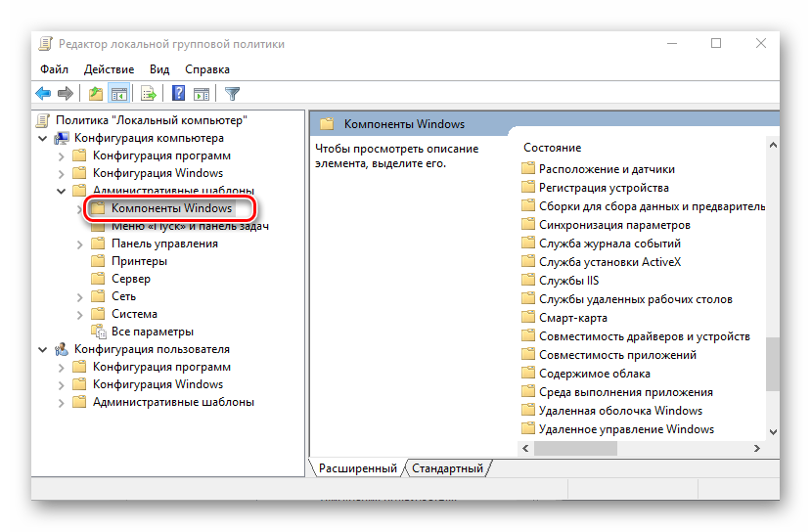Click the vertical scrollbar down arrow

[x=772, y=430]
